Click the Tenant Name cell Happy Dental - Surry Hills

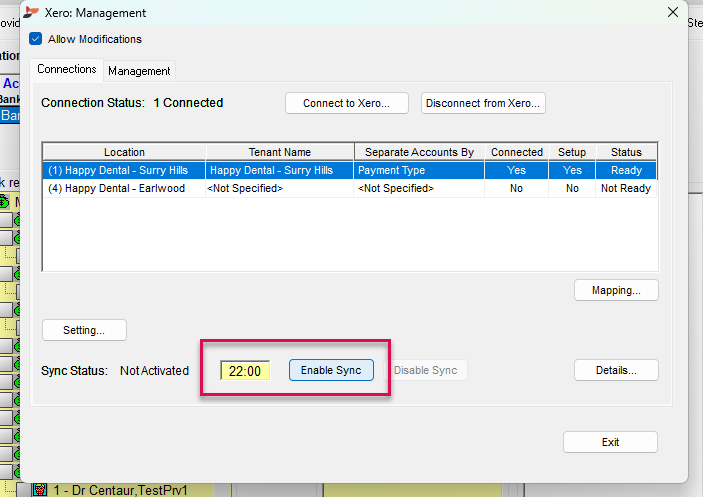(280, 170)
